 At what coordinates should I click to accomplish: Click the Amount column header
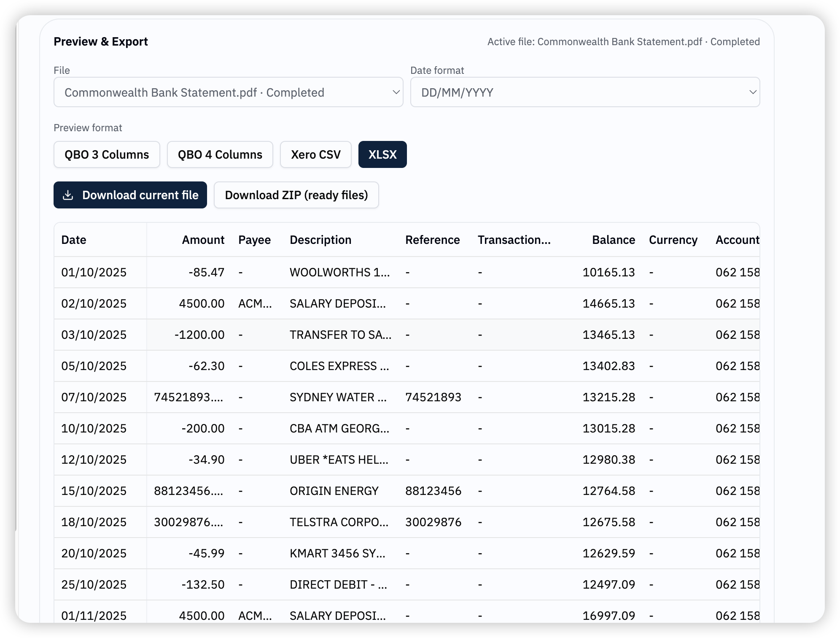point(203,240)
